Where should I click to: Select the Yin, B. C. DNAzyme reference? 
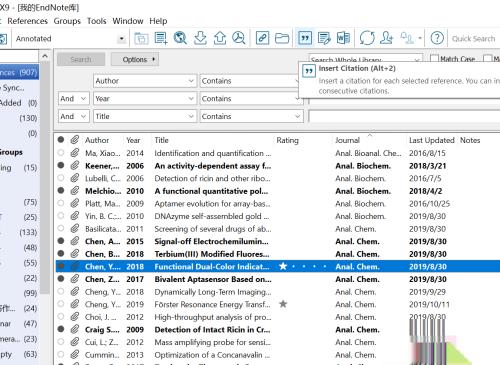point(277,216)
